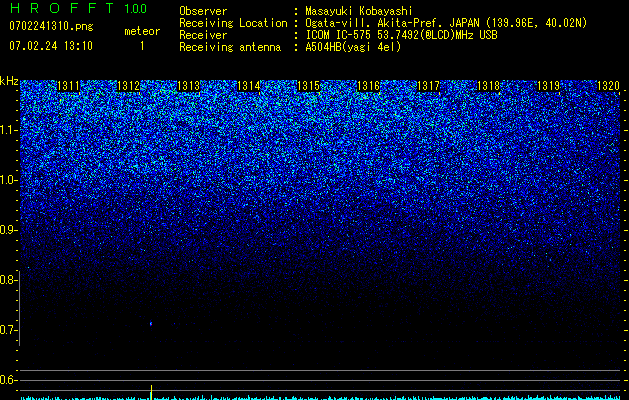Click the HROFFT 1.0.0 title text

(x=78, y=8)
